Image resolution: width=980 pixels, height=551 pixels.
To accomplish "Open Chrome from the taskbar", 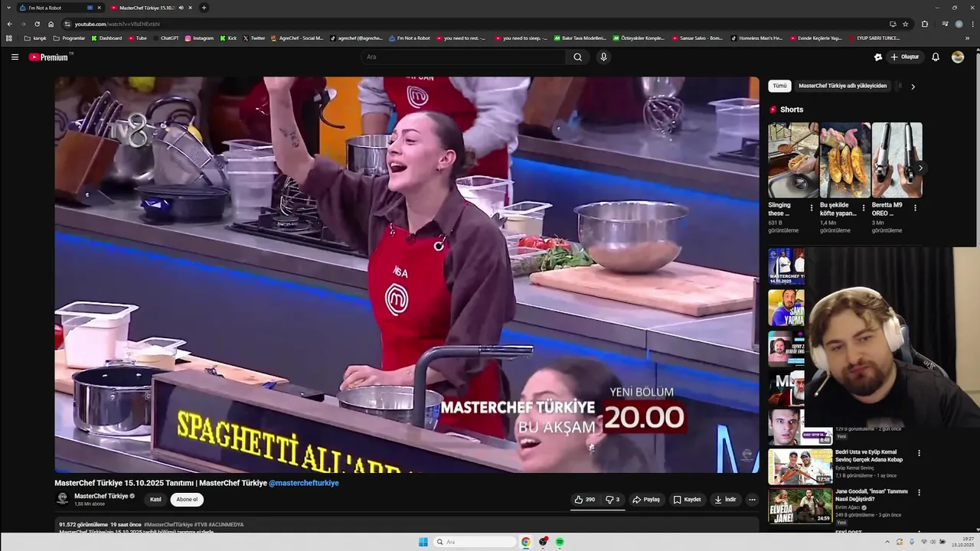I will click(525, 542).
